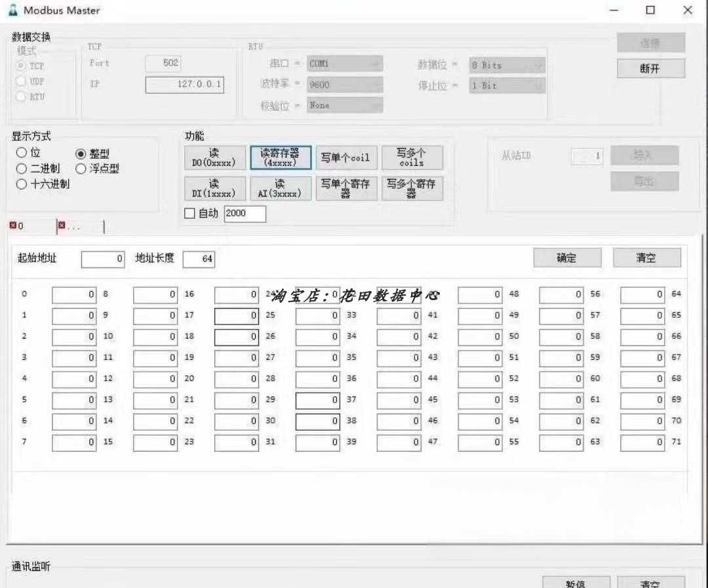This screenshot has width=708, height=588.
Task: Click the value field for register 29
Action: tap(318, 401)
